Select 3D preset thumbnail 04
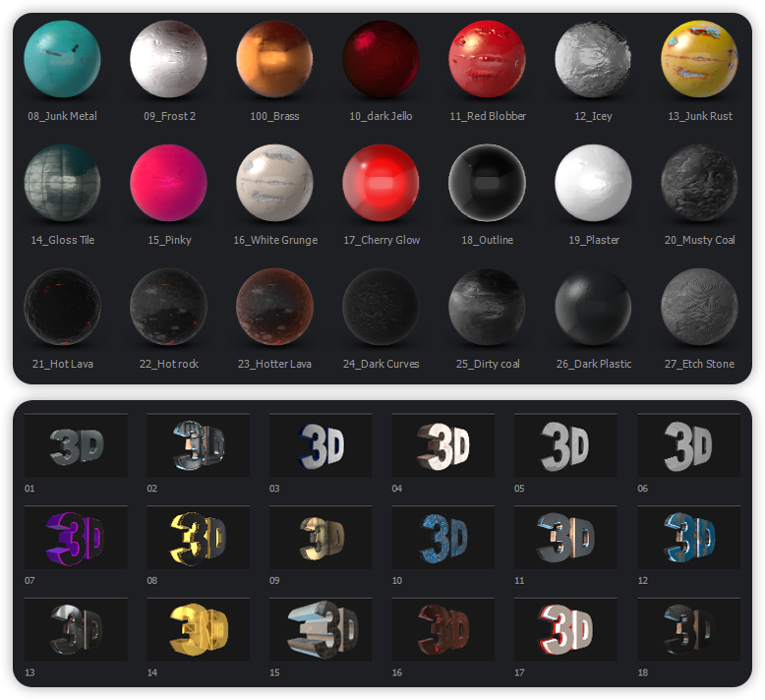The height and width of the screenshot is (700, 765). (443, 445)
